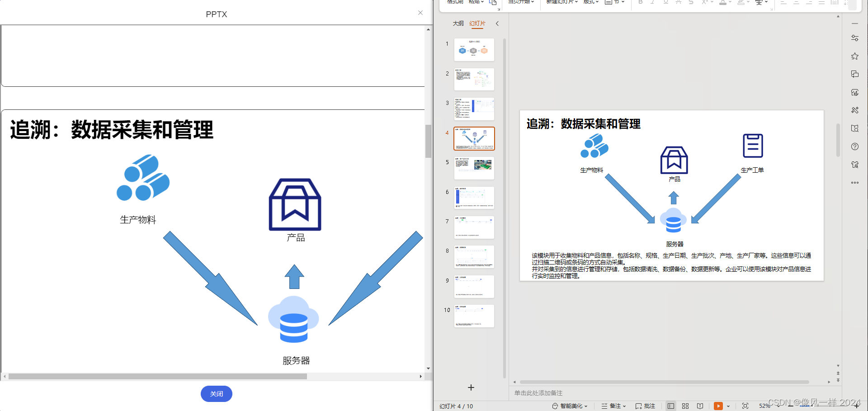
Task: Click PPTX preview scroll down arrow
Action: point(428,369)
